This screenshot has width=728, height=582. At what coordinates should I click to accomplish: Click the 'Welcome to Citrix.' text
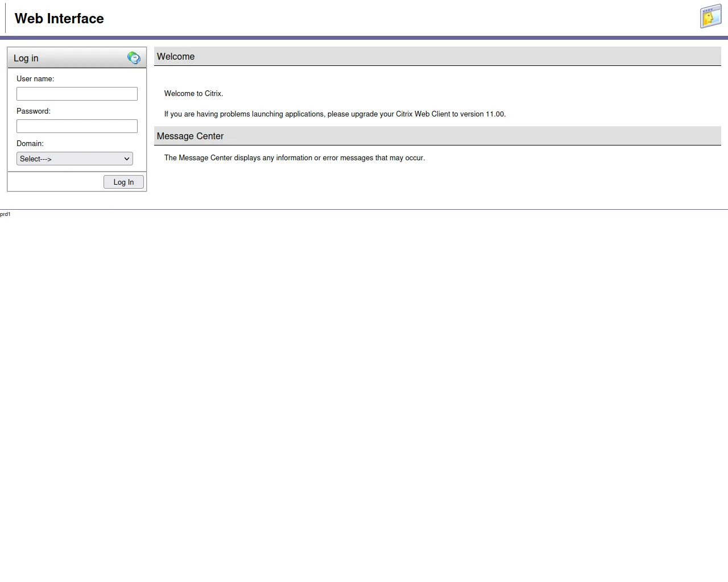[x=194, y=94]
